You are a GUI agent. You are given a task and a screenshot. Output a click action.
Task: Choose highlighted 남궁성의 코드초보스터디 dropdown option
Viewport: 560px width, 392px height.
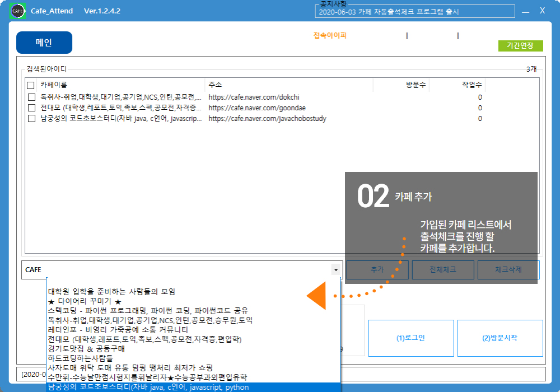coord(194,388)
